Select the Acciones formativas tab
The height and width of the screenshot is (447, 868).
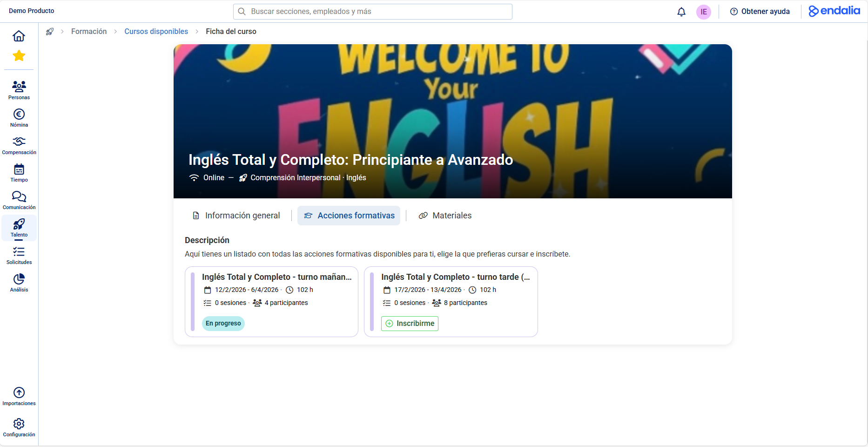click(x=349, y=216)
